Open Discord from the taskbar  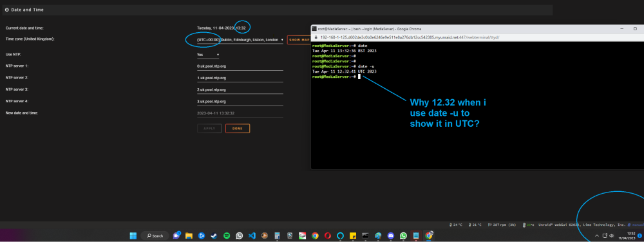[x=391, y=236]
